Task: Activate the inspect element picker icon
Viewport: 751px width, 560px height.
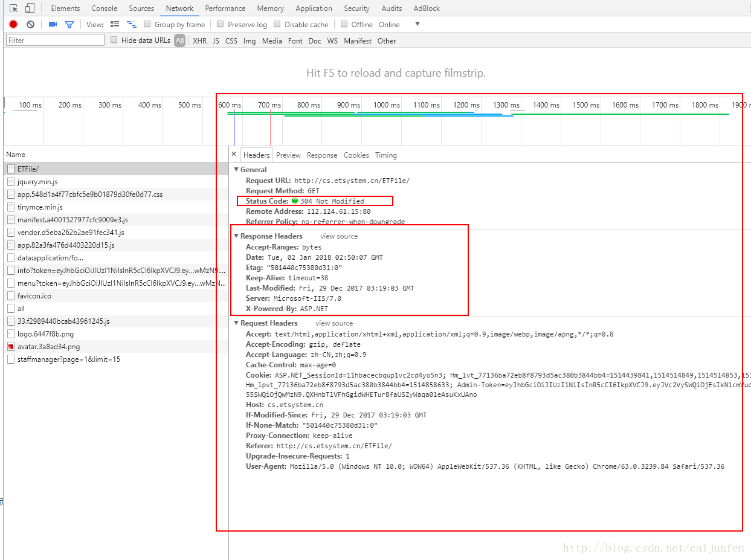Action: (x=14, y=8)
